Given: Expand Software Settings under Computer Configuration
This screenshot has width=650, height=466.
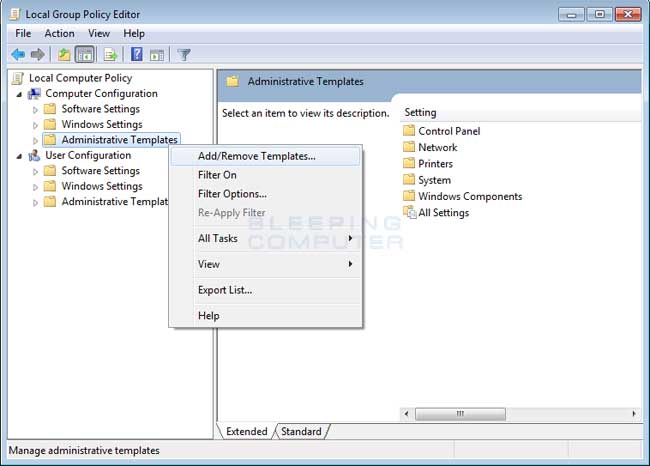Looking at the screenshot, I should [35, 110].
